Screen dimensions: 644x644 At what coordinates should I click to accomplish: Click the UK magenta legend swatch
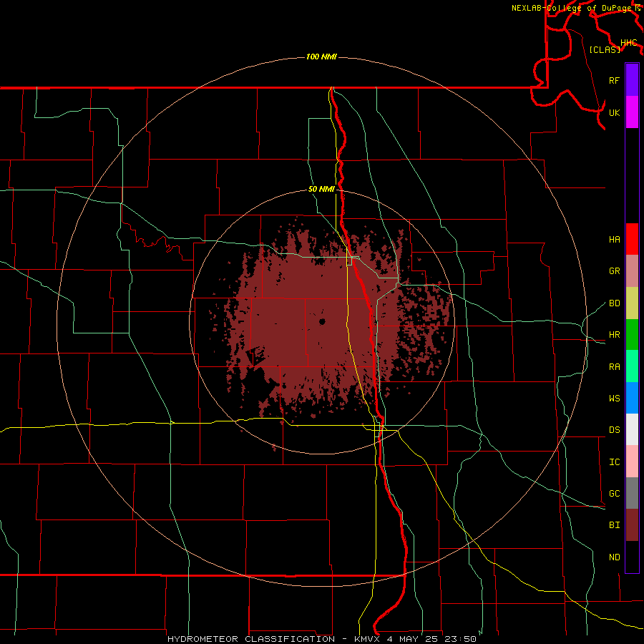coord(632,112)
